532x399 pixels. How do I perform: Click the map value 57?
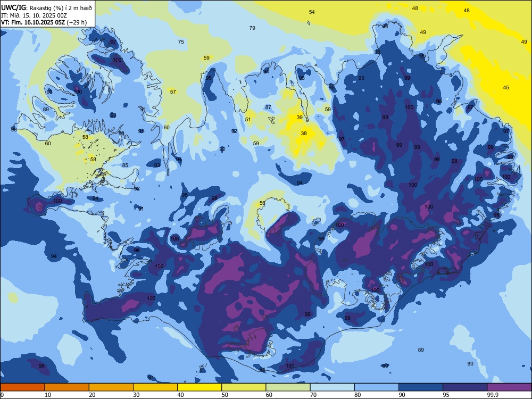click(x=173, y=92)
